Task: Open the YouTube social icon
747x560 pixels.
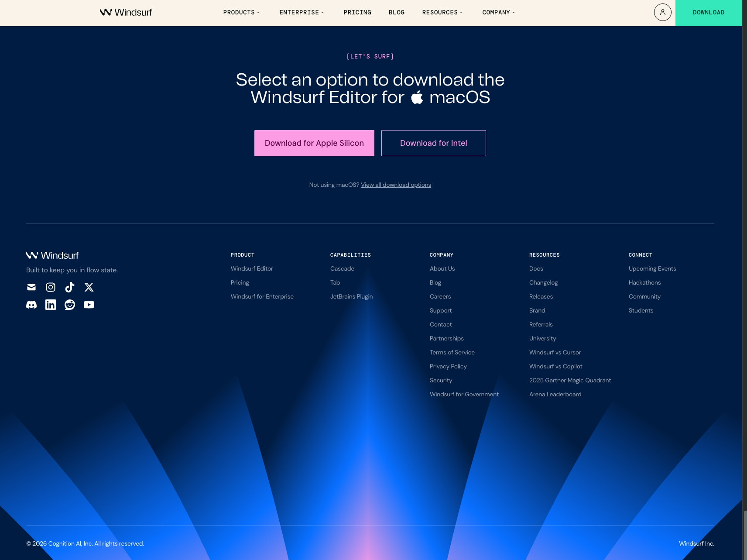Action: click(89, 305)
